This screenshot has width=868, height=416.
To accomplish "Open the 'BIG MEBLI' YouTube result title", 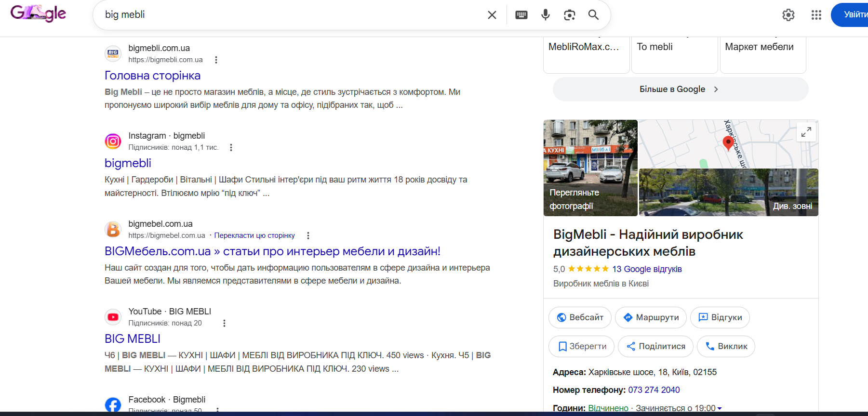I will 133,339.
